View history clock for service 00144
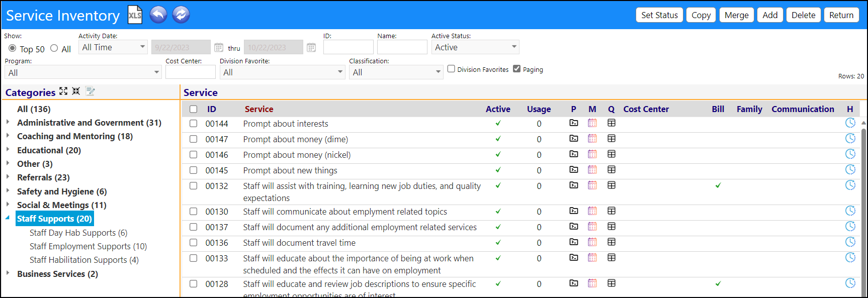The width and height of the screenshot is (868, 298). (850, 123)
